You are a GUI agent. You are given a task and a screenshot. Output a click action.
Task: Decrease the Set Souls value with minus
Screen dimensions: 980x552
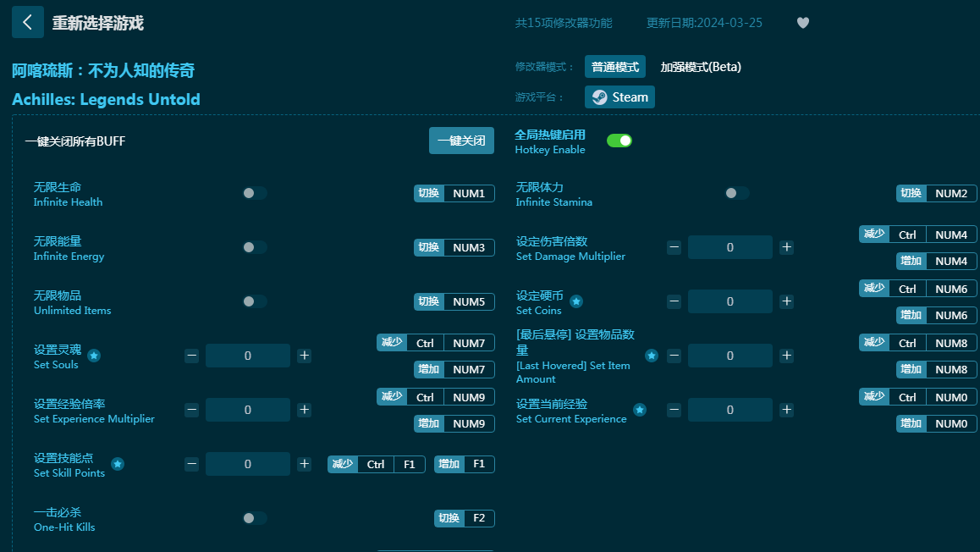click(192, 356)
